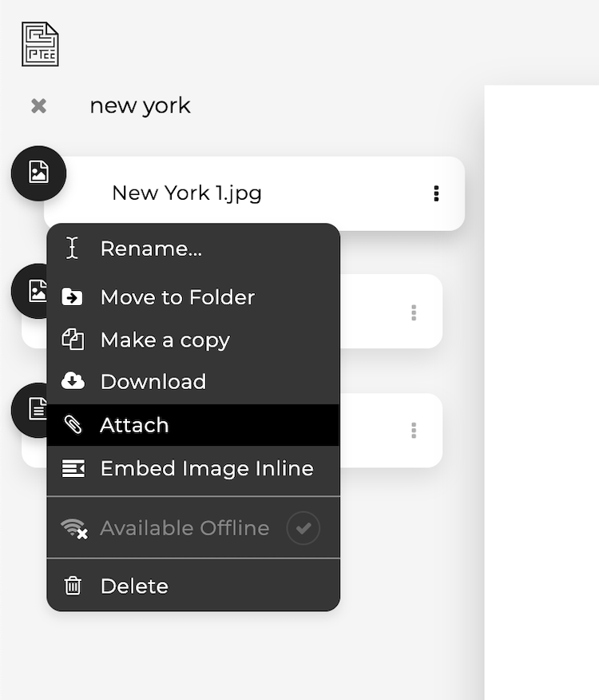Click the new york search field
The width and height of the screenshot is (599, 700).
point(140,105)
